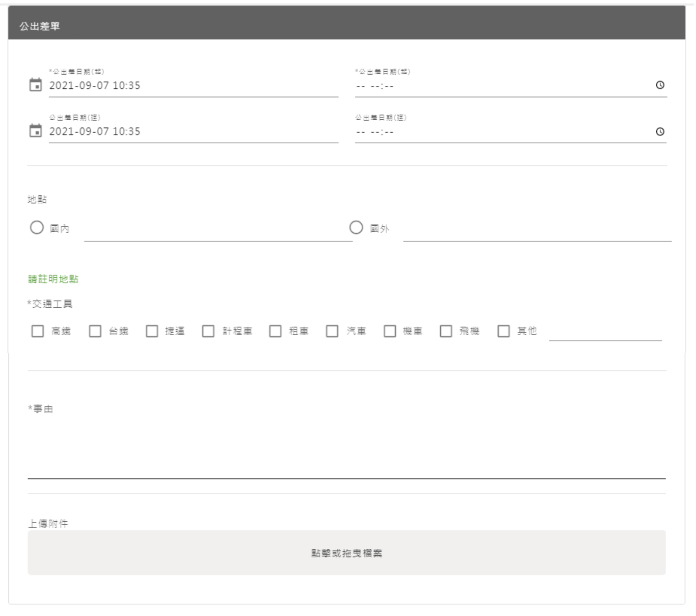Click the start date field showing 2021-09-07 10:35
696x616 pixels.
[x=193, y=86]
